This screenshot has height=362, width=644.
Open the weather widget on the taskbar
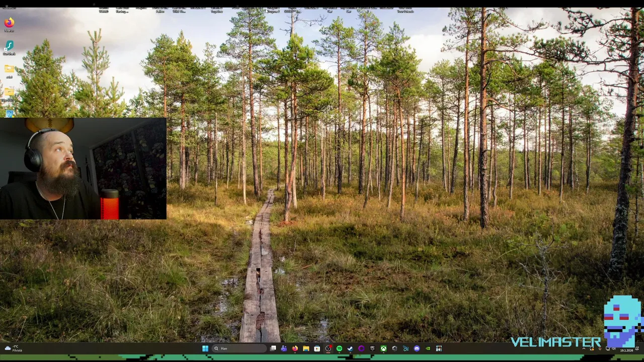click(x=14, y=348)
